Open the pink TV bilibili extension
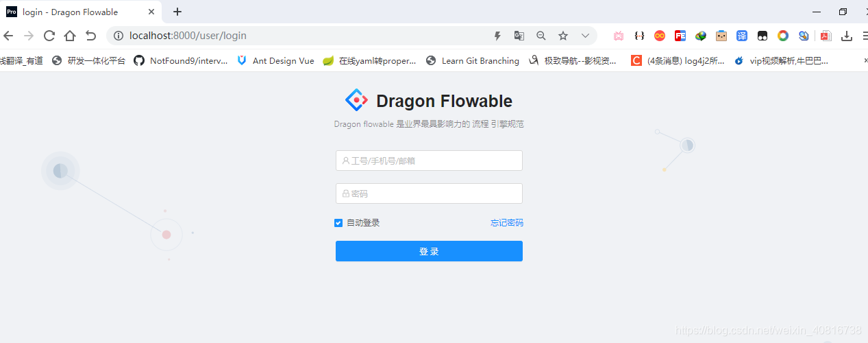Viewport: 868px width, 343px height. pyautogui.click(x=619, y=36)
